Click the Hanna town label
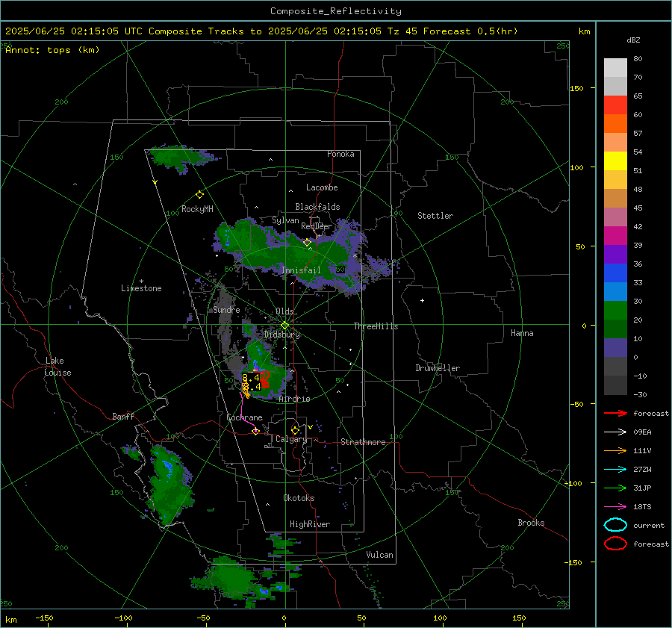Image resolution: width=672 pixels, height=628 pixels. pyautogui.click(x=522, y=333)
